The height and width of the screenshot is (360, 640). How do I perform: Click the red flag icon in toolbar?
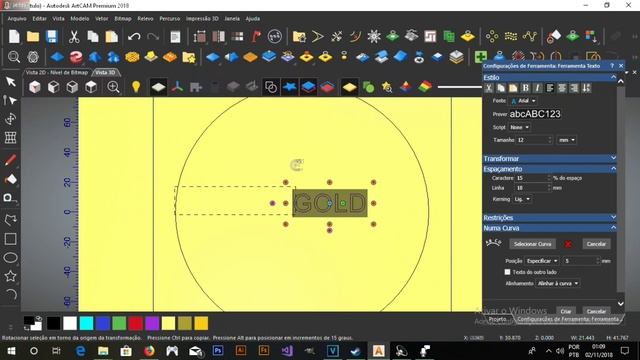256,37
